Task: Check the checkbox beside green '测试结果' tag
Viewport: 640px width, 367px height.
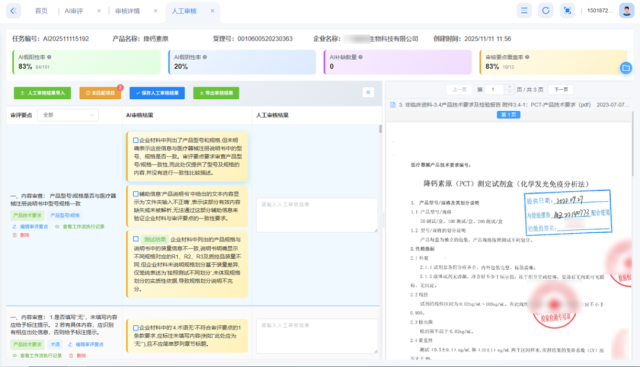Action: [136, 239]
